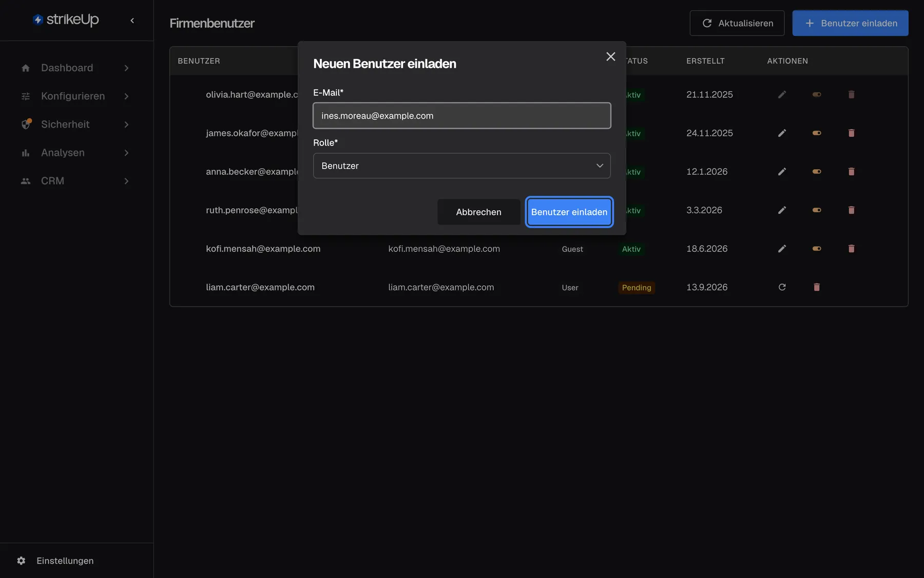Screen dimensions: 924x578
Task: Delete the anna.becker user
Action: point(851,172)
